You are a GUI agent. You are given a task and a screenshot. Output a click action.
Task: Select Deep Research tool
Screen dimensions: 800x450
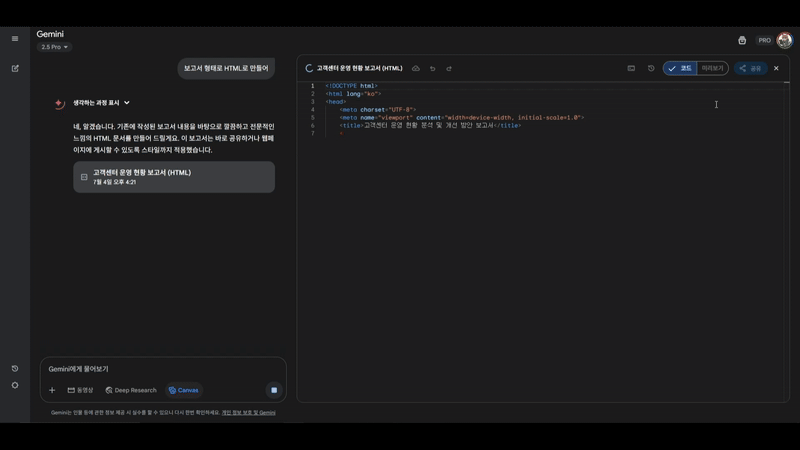tap(131, 390)
